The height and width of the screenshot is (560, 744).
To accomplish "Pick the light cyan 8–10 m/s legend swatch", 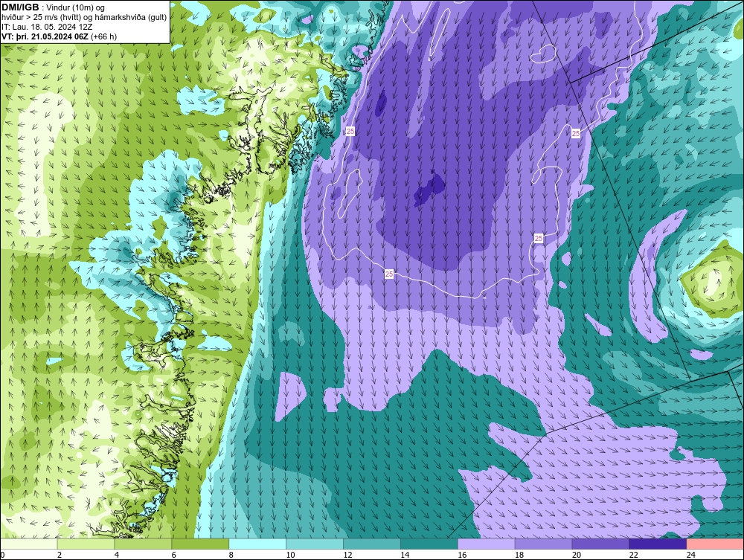I will click(x=257, y=544).
